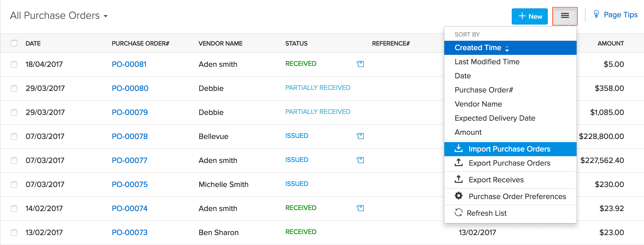
Task: Click the PARTIALLY RECEIVED status of PO-00079
Action: [x=318, y=112]
